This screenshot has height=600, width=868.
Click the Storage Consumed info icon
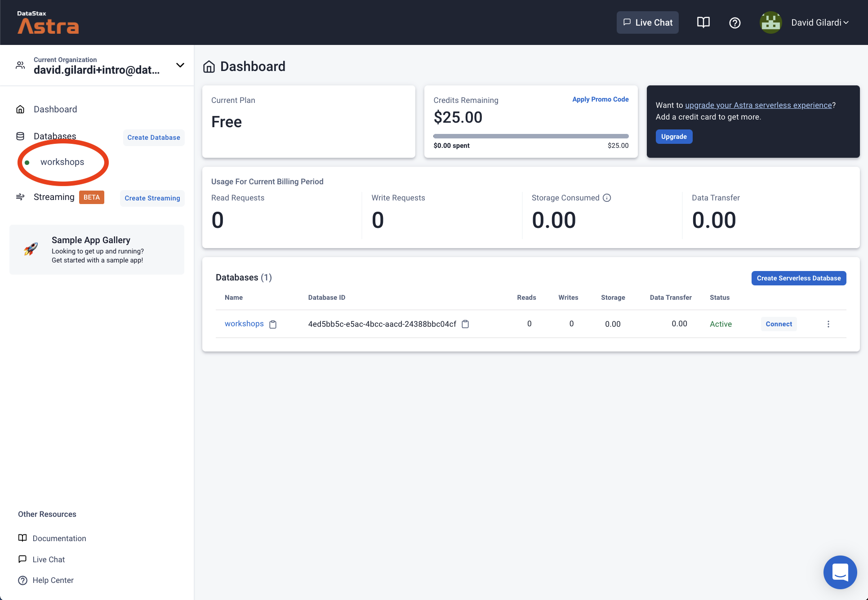[607, 198]
